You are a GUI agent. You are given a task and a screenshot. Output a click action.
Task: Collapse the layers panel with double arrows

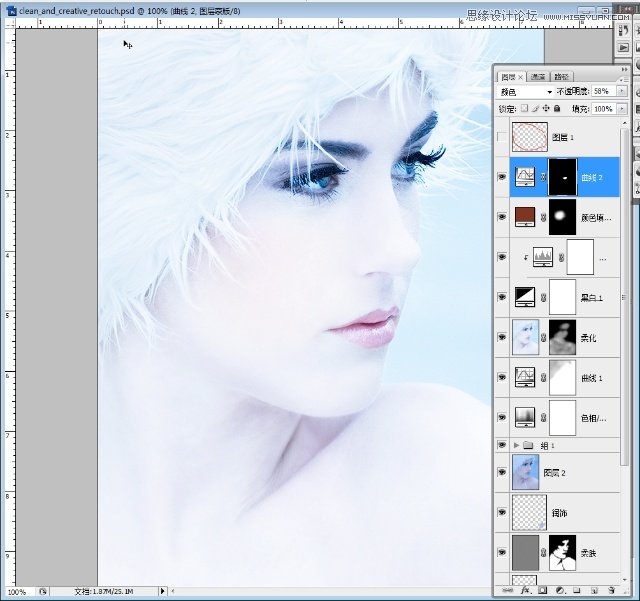coord(624,69)
